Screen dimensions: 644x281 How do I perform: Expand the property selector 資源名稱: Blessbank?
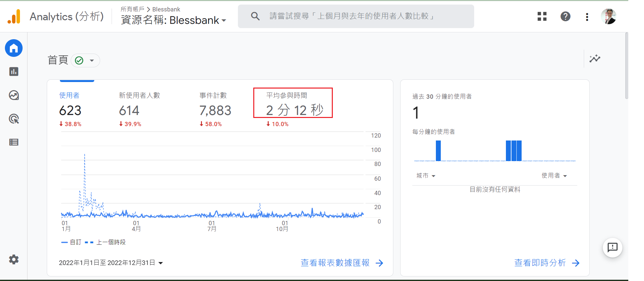point(173,20)
